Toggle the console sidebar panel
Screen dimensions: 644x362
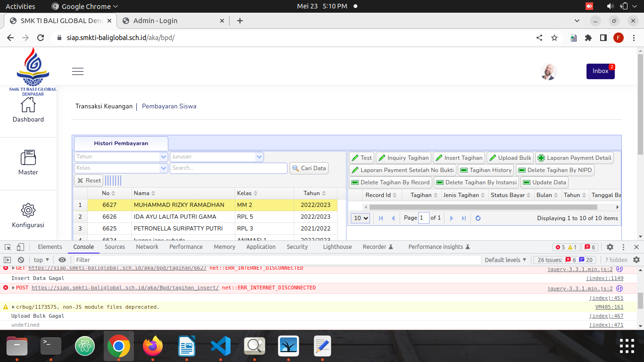8,260
